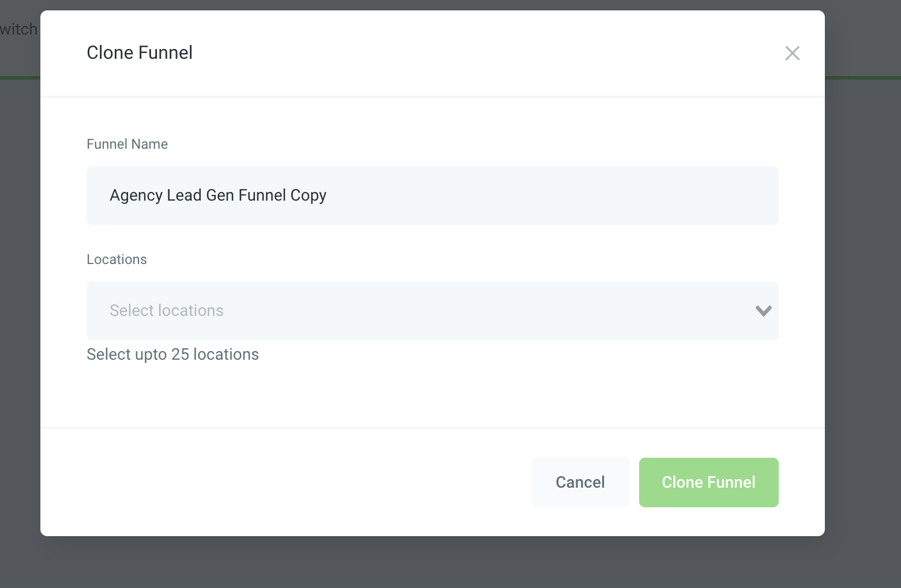Click the Clone Funnel dialog title
Image resolution: width=901 pixels, height=588 pixels.
[x=140, y=52]
